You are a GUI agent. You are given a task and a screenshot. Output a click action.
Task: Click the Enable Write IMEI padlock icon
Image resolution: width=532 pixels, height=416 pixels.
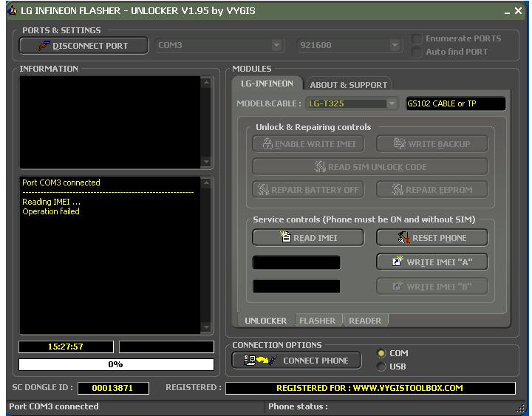(x=267, y=143)
